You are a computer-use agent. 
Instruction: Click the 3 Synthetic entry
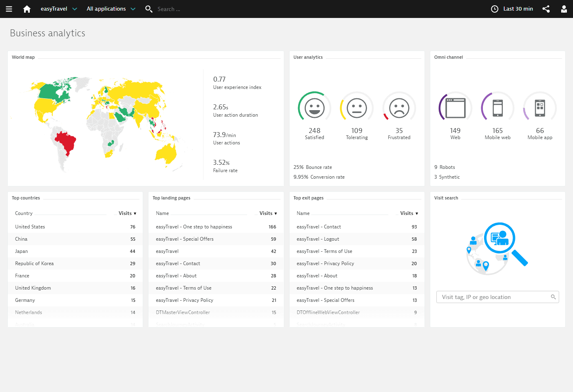click(447, 177)
